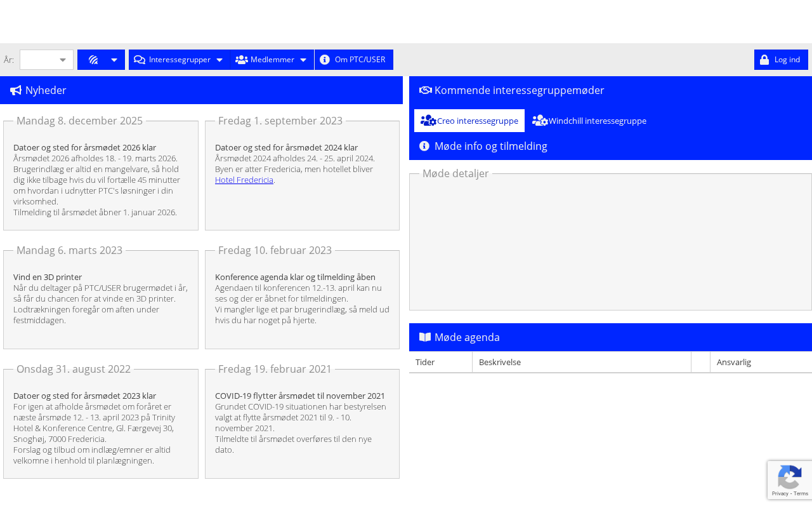Click headline COVID-19 flytter årsmødet til november 2021
The image size is (812, 508).
(300, 396)
